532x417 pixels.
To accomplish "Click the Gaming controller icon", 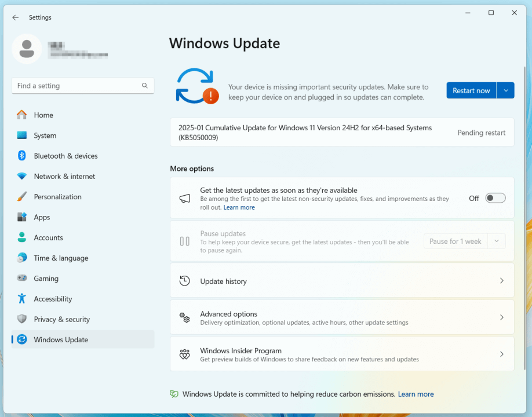I will (x=22, y=279).
